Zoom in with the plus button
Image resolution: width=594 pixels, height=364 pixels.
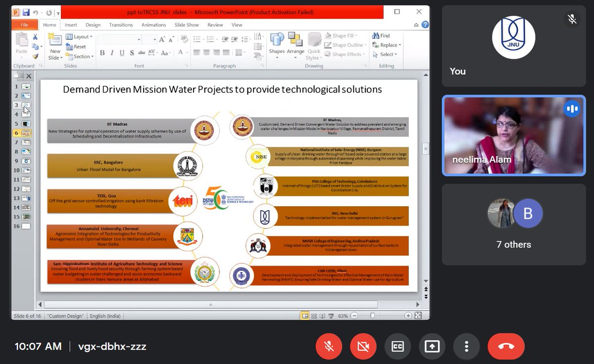408,316
